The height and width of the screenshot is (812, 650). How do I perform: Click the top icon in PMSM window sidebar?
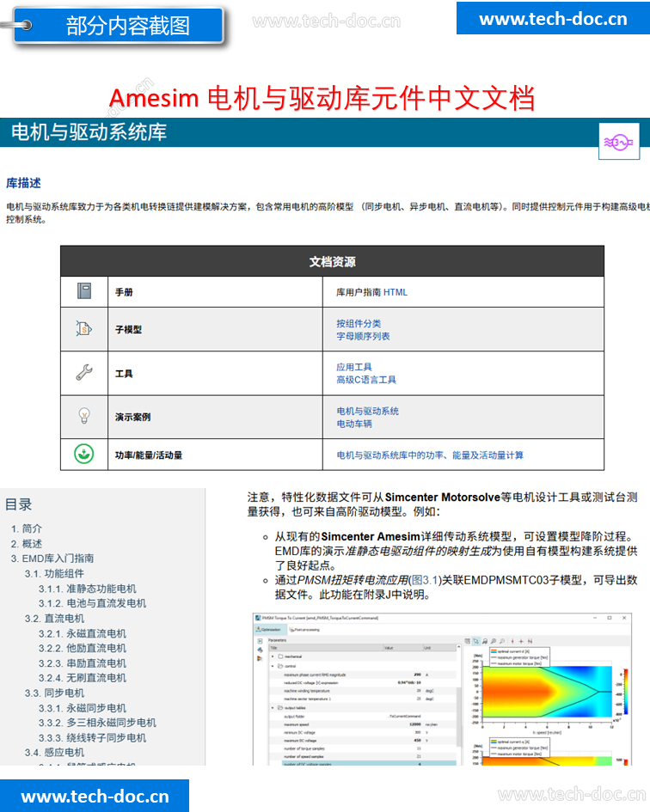pyautogui.click(x=260, y=641)
